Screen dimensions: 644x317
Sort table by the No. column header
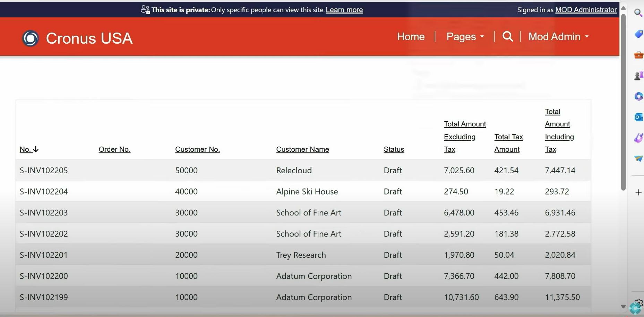25,149
